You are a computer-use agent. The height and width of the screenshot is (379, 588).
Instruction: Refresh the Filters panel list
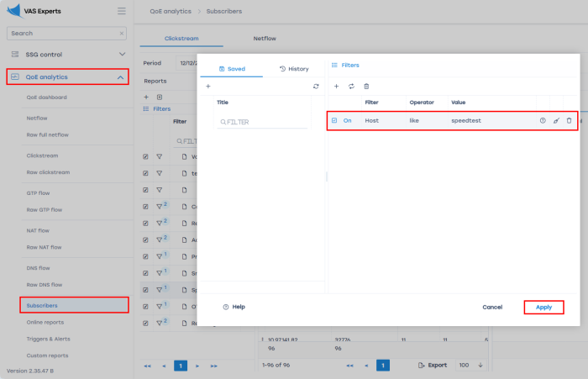point(351,86)
